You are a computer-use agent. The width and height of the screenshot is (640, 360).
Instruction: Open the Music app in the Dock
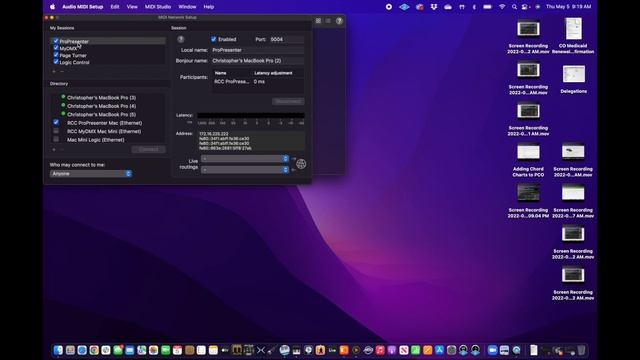coord(380,350)
